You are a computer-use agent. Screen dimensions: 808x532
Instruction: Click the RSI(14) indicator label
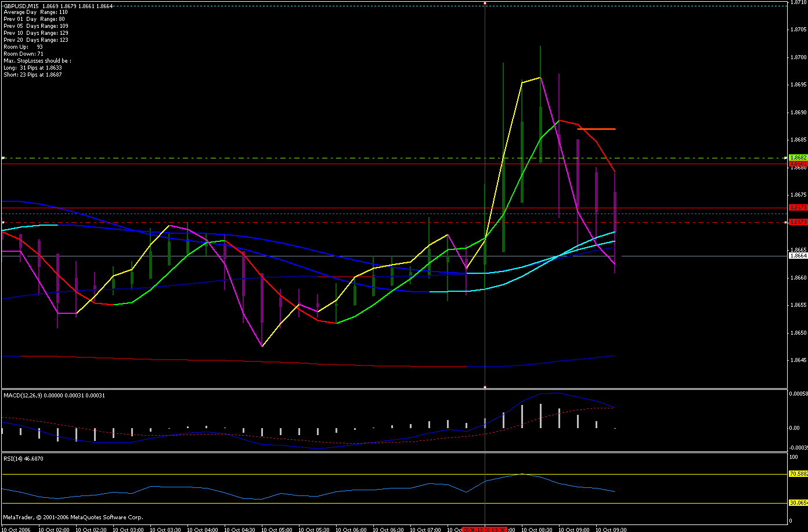[x=13, y=458]
